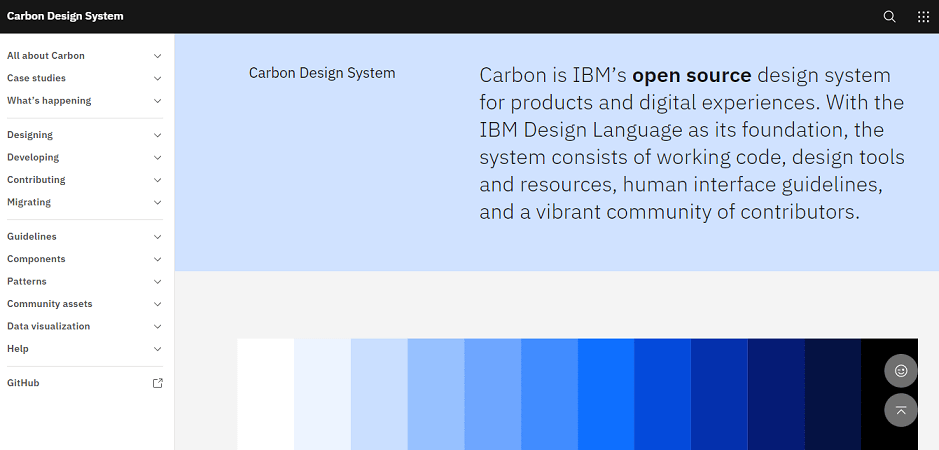Select Migrating in the sidebar
This screenshot has width=939, height=450.
pos(29,202)
